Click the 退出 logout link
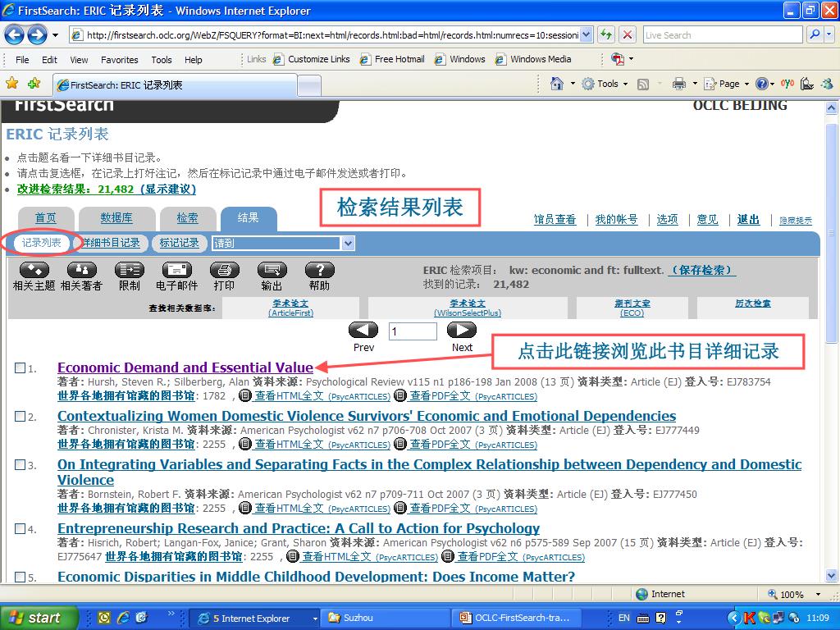 coord(748,219)
